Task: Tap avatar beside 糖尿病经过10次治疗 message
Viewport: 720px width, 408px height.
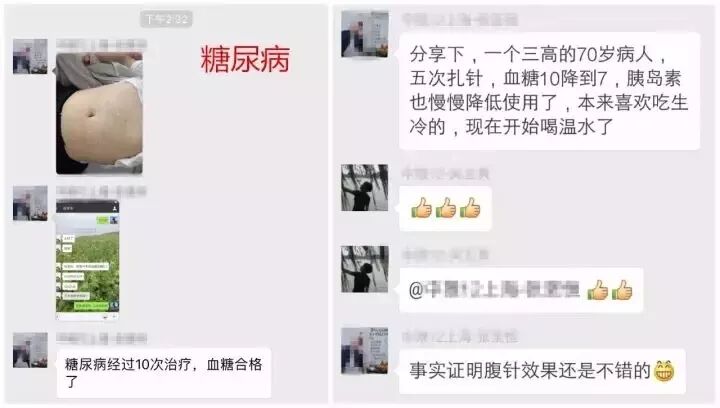Action: click(30, 350)
